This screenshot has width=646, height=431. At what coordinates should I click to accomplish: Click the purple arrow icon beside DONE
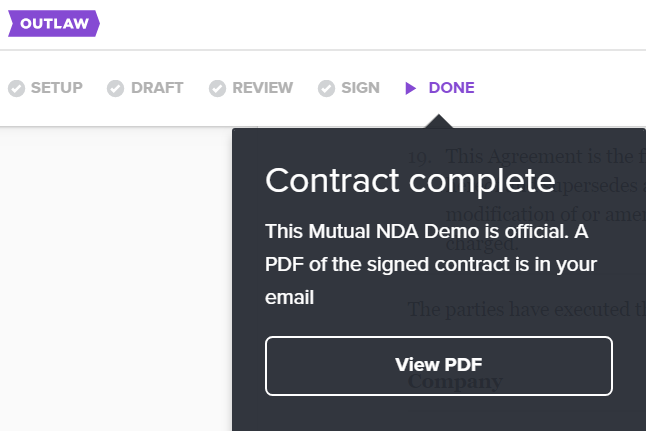(410, 88)
